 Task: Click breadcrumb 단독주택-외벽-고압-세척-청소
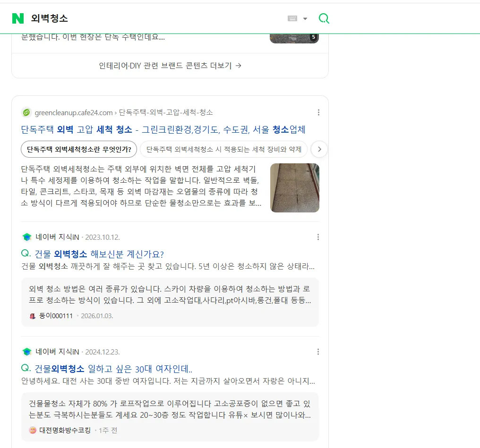[x=166, y=112]
